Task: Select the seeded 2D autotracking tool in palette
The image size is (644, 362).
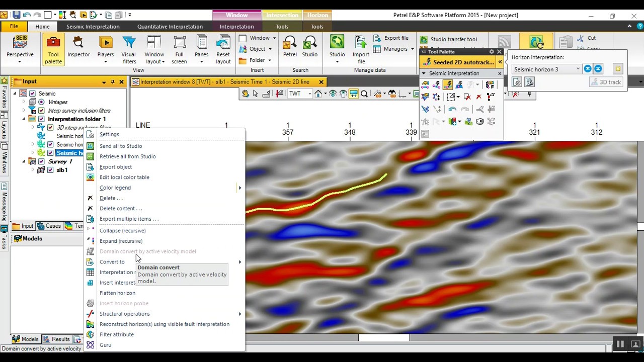Action: point(447,84)
